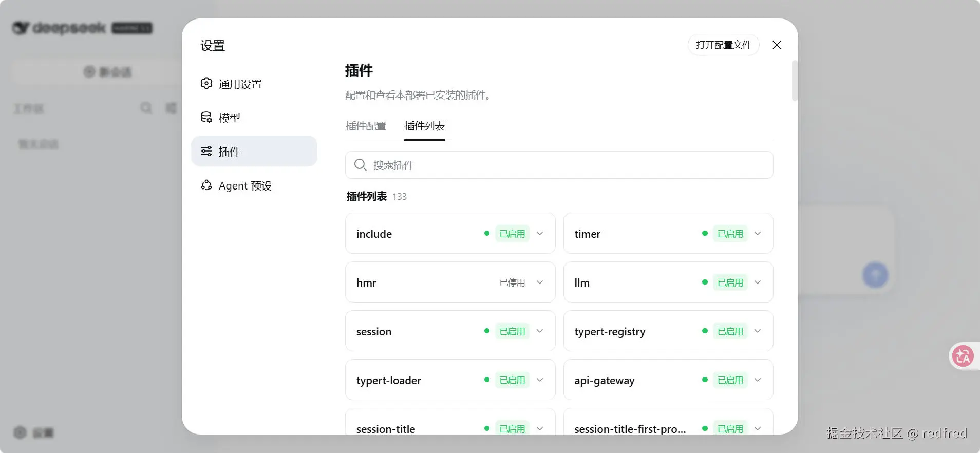
Task: Expand the typert-loader plugin card
Action: coord(540,380)
